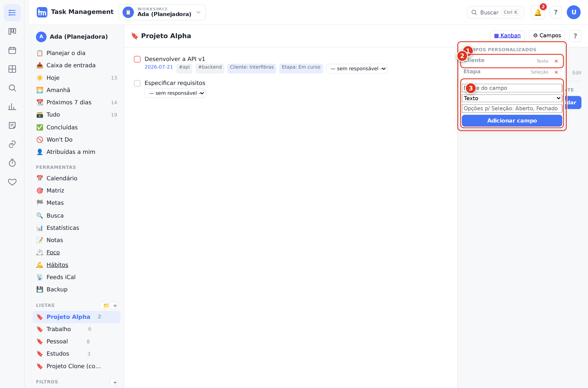Show Atribuídas a mim tasks
Viewport: 588px width, 388px height.
77,152
